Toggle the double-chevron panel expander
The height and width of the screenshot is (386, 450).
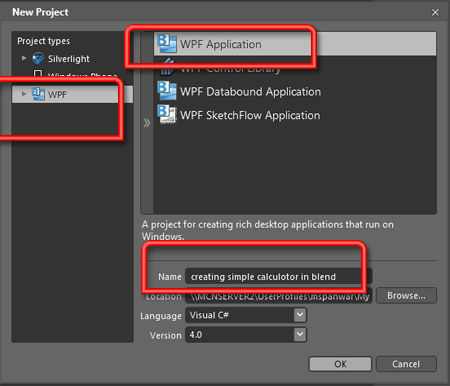(147, 123)
